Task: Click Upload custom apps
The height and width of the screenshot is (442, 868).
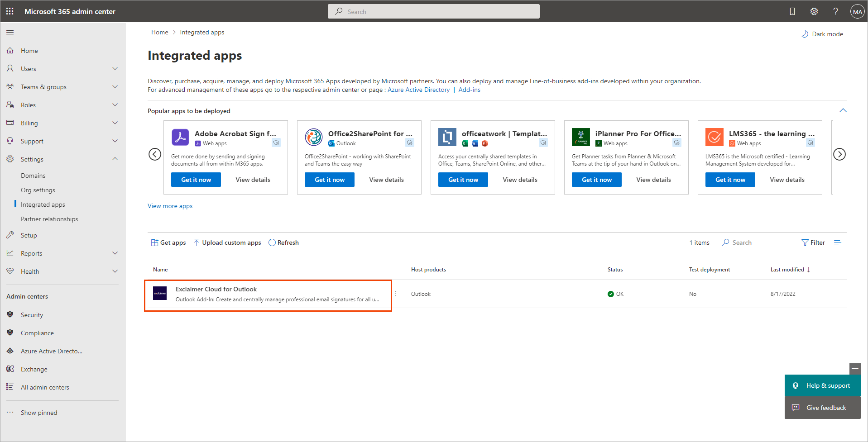Action: coord(227,242)
